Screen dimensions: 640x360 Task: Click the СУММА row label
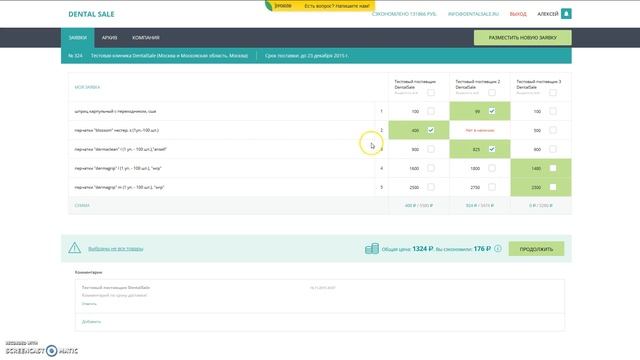tap(82, 205)
